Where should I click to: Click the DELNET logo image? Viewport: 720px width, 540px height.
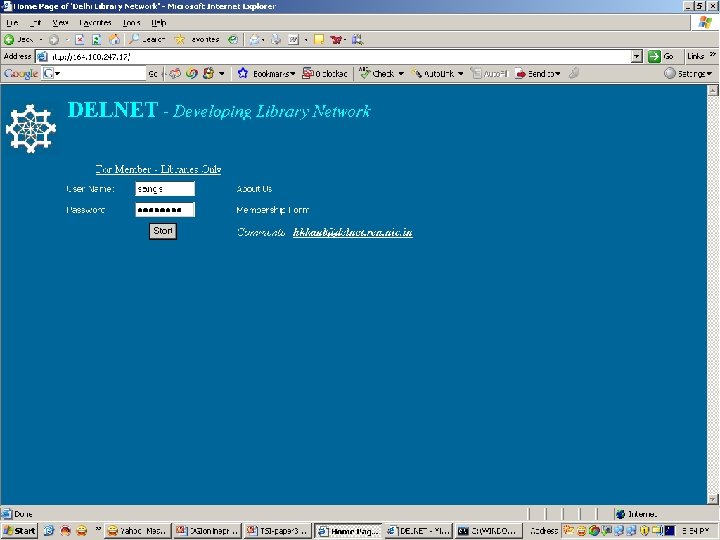[31, 129]
